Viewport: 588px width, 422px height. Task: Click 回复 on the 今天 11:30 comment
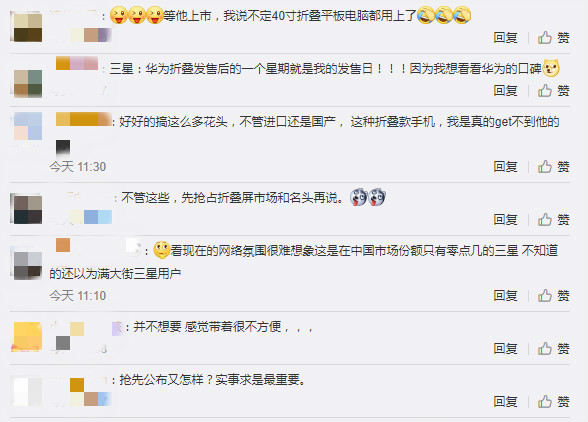(x=505, y=167)
